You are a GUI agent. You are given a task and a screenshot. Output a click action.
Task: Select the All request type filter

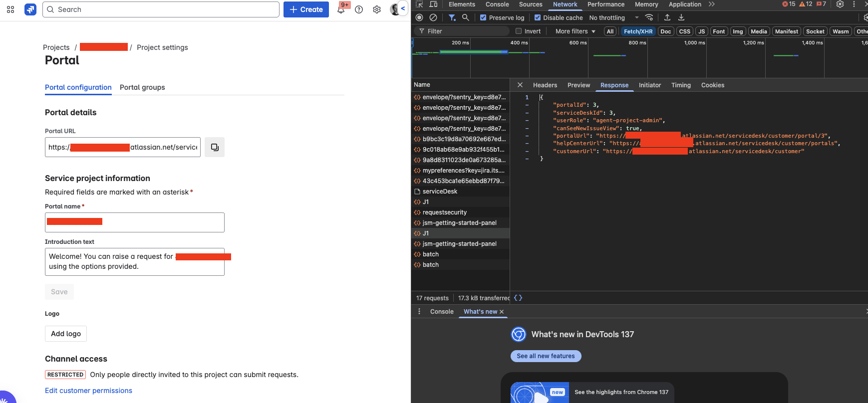(x=610, y=31)
